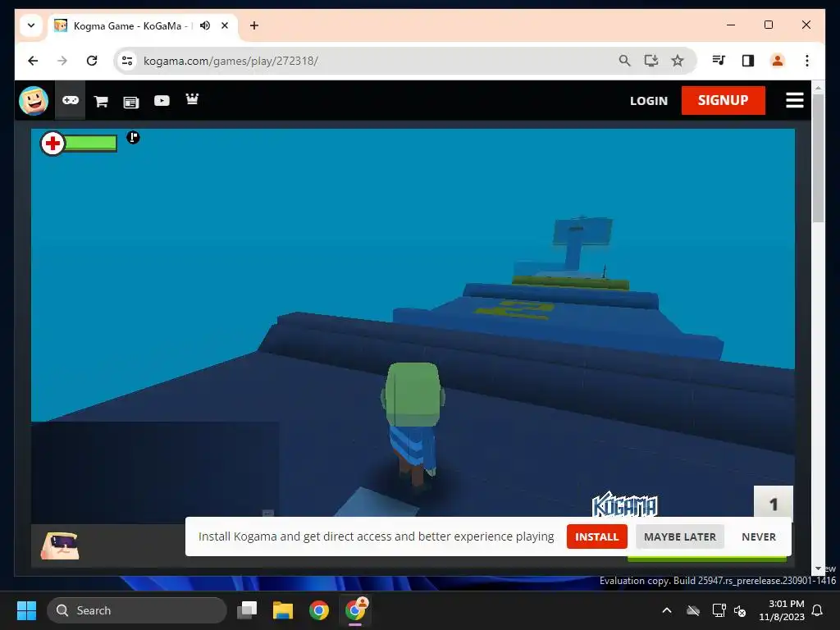Choose MAYBE LATER on install prompt

[680, 536]
